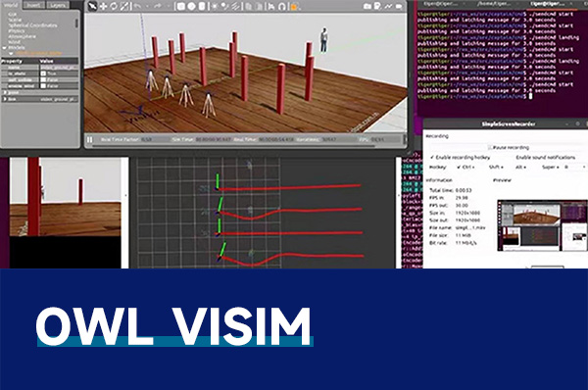
Task: Click the Total time value 0:00:53
Action: click(x=464, y=190)
